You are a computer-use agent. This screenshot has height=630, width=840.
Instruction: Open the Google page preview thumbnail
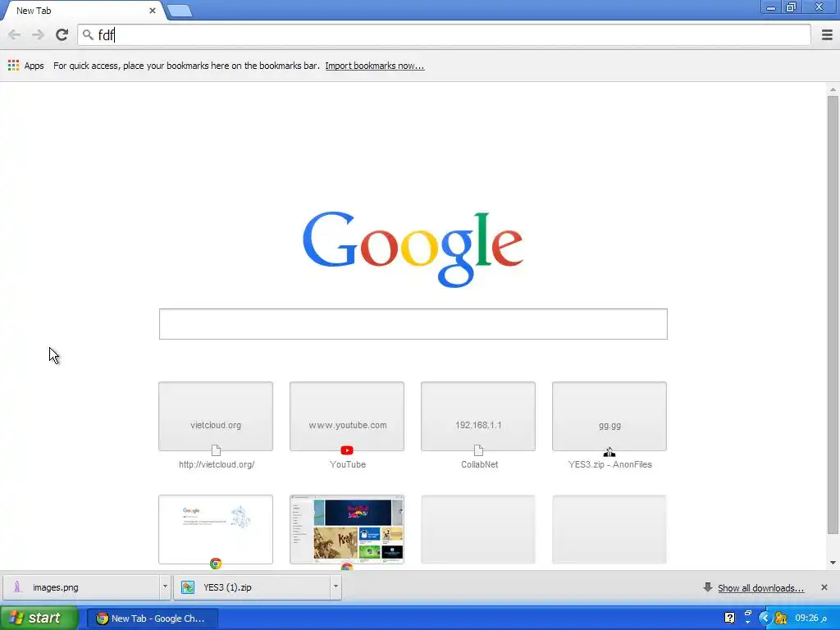click(x=216, y=529)
